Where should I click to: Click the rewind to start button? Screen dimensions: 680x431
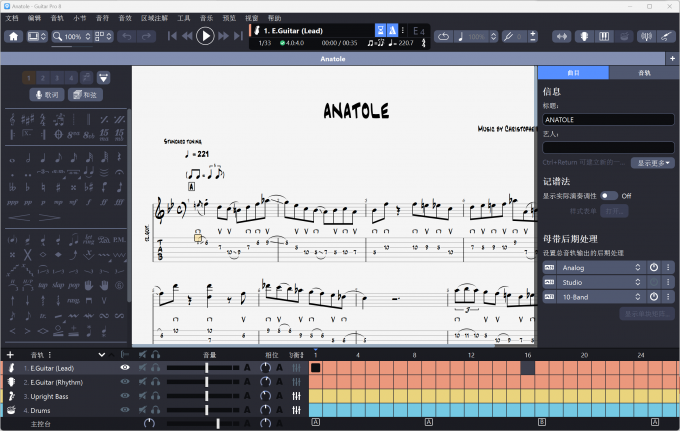point(173,37)
